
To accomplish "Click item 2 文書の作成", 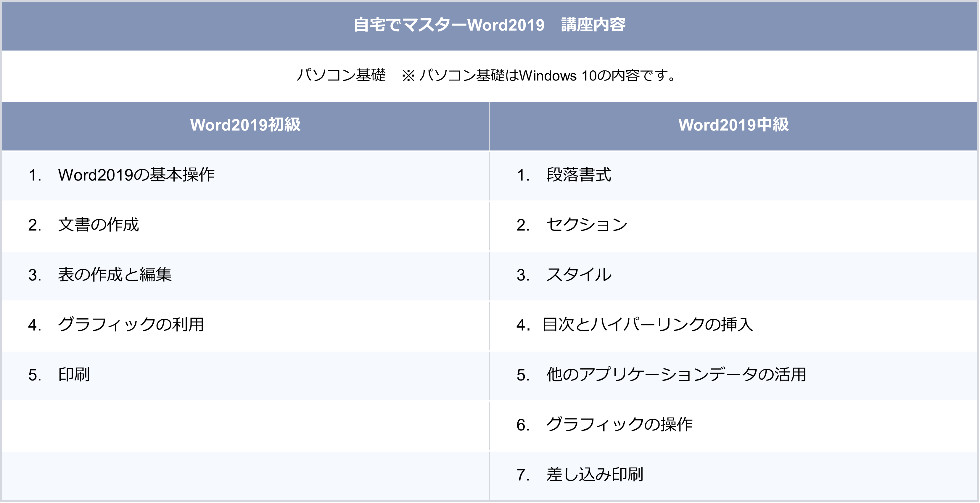I will (98, 225).
